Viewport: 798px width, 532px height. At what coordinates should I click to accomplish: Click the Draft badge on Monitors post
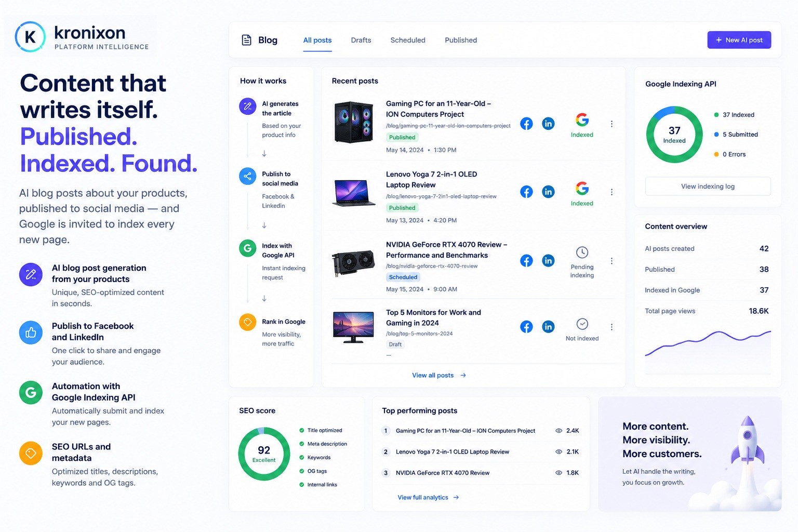click(395, 344)
